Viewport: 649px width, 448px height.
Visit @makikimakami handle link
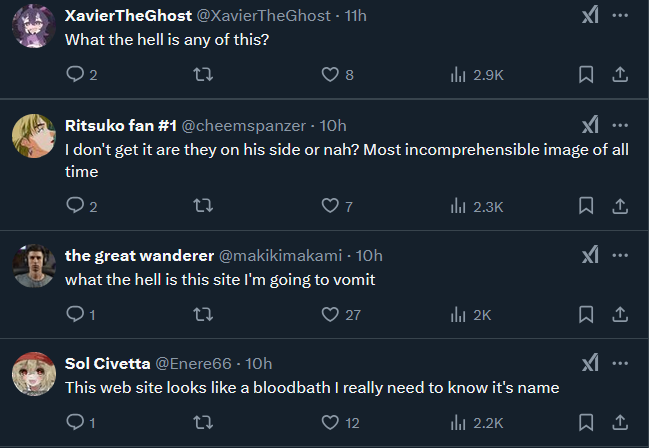[280, 256]
